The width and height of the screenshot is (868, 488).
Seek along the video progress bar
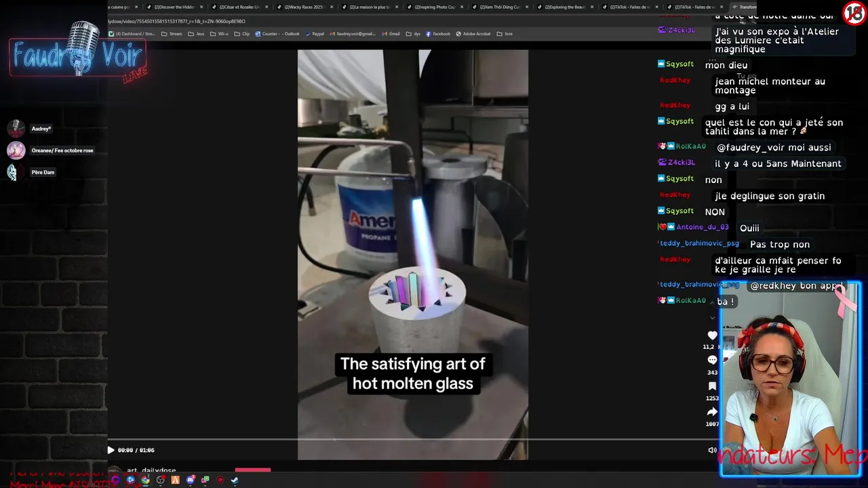[x=412, y=439]
